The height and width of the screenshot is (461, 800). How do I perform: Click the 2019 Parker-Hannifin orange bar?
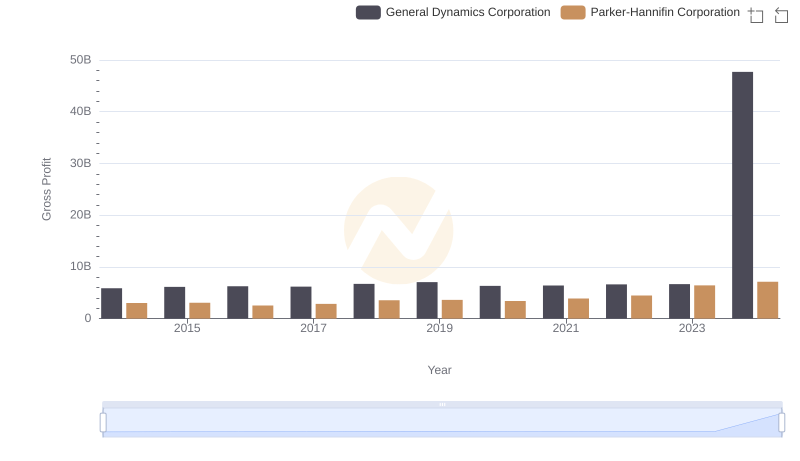(x=452, y=310)
